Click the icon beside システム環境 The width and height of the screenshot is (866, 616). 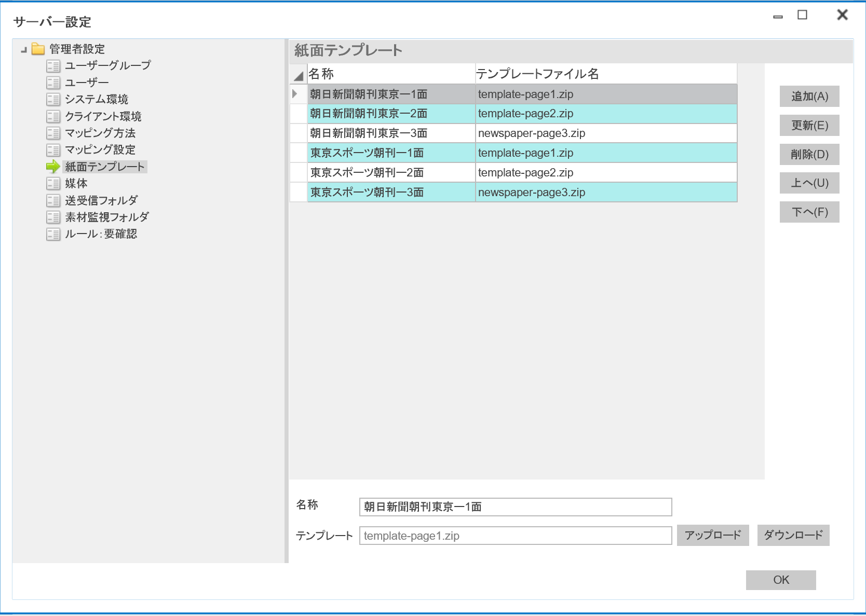coord(53,99)
